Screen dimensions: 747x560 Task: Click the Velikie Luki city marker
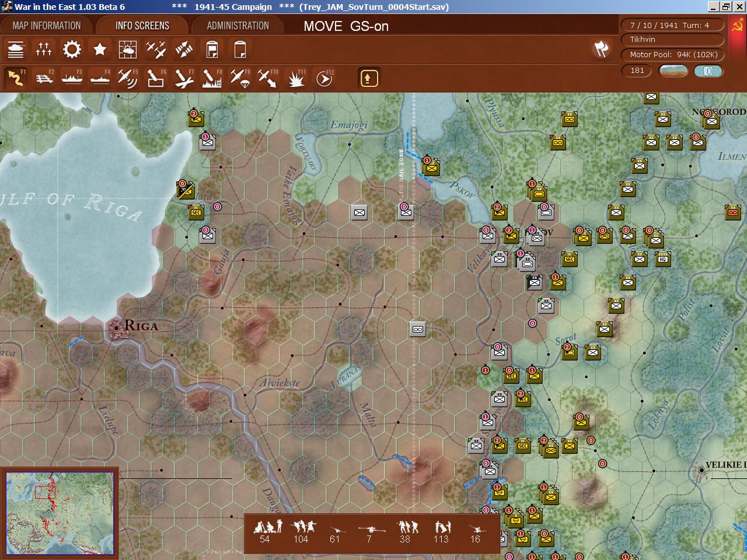702,470
